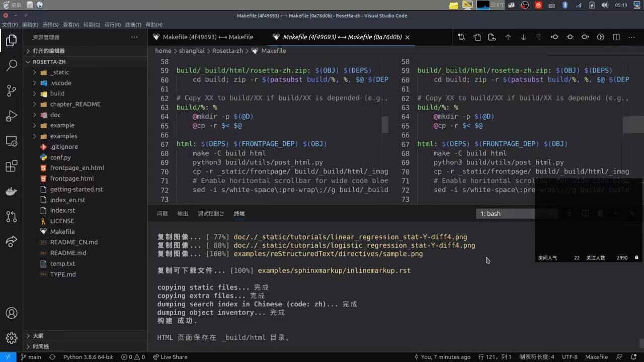Click the split editor right icon
The width and height of the screenshot is (644, 362).
[616, 37]
